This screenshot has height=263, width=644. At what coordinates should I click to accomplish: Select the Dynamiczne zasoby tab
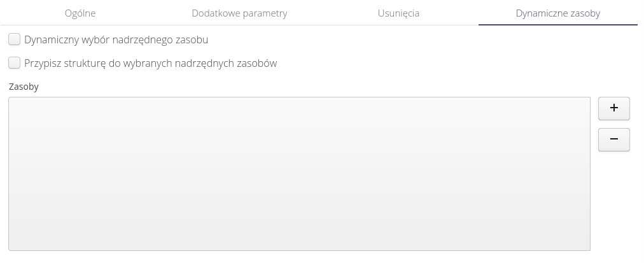tap(557, 13)
